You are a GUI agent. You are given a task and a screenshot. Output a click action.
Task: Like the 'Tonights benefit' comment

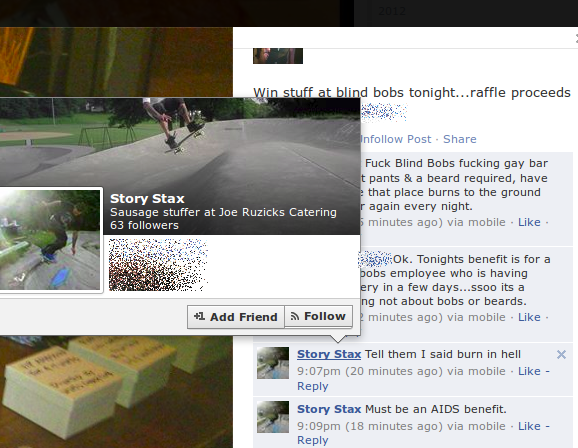[x=529, y=317]
